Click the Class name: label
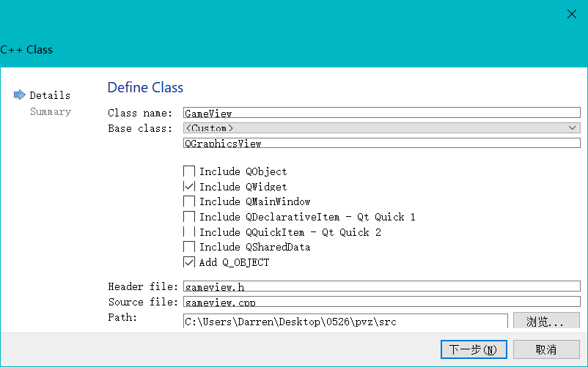Screen dimensions: 588x367 click(x=140, y=113)
